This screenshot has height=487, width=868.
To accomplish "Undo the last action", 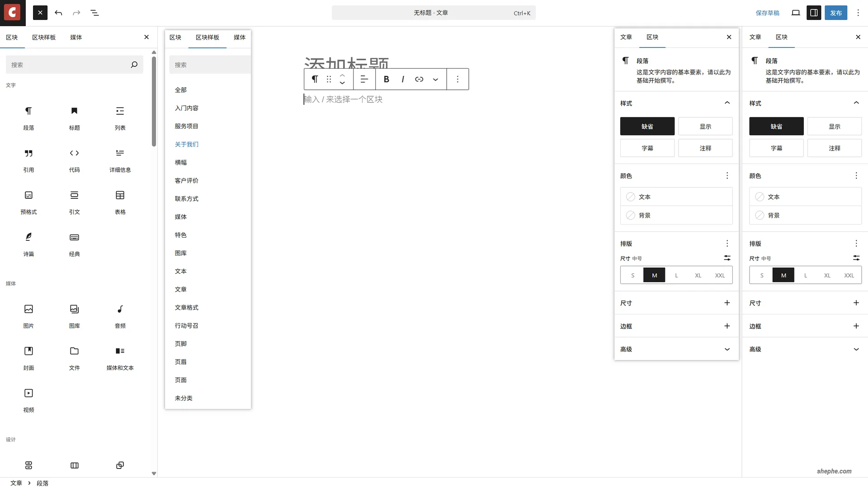I will pos(58,13).
